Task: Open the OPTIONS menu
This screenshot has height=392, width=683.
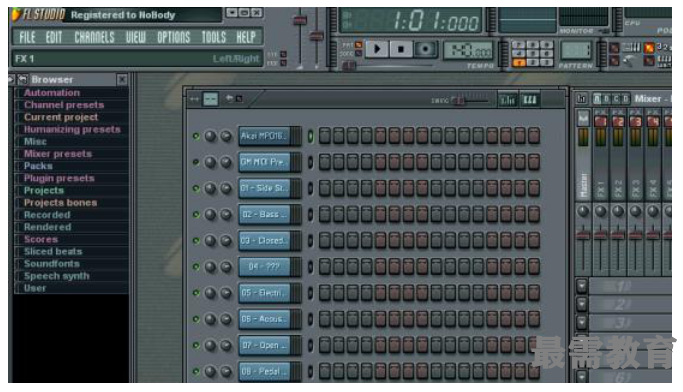Action: [174, 38]
